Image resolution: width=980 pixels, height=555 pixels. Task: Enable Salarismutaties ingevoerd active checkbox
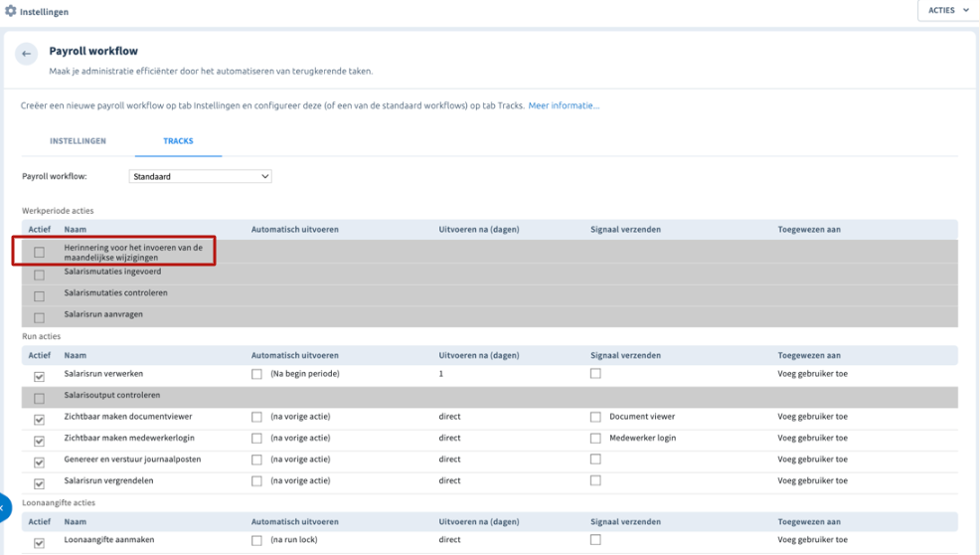pyautogui.click(x=40, y=275)
